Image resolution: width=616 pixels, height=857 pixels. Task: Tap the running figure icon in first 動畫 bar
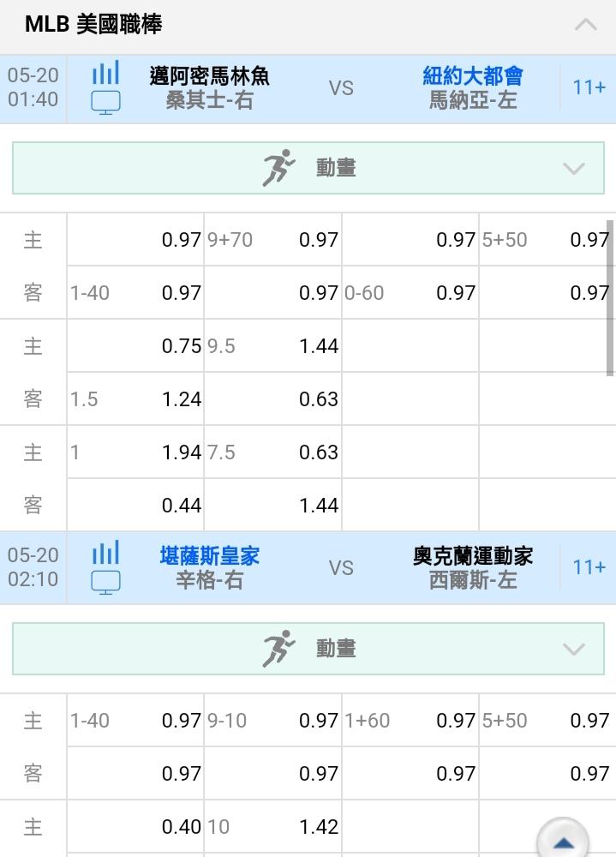(278, 168)
